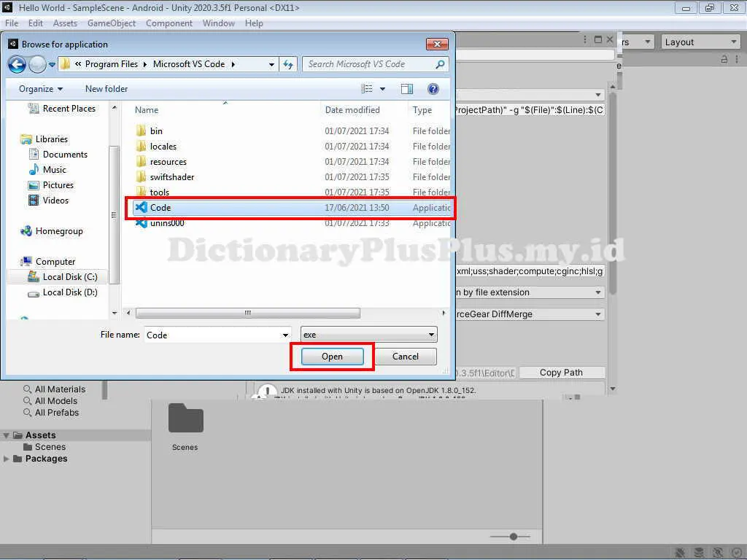Click Copy Path in Unity Preferences
Image resolution: width=747 pixels, height=560 pixels.
[562, 373]
